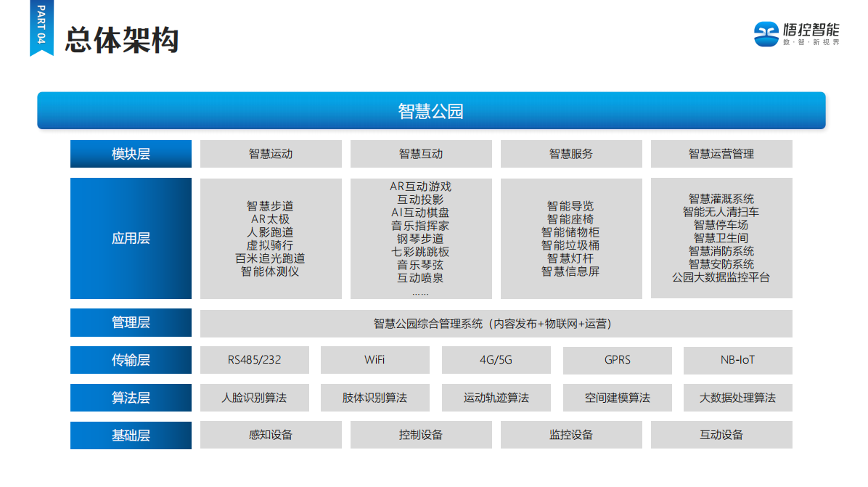868x487 pixels.
Task: Click the WiFi transmission box
Action: point(375,360)
